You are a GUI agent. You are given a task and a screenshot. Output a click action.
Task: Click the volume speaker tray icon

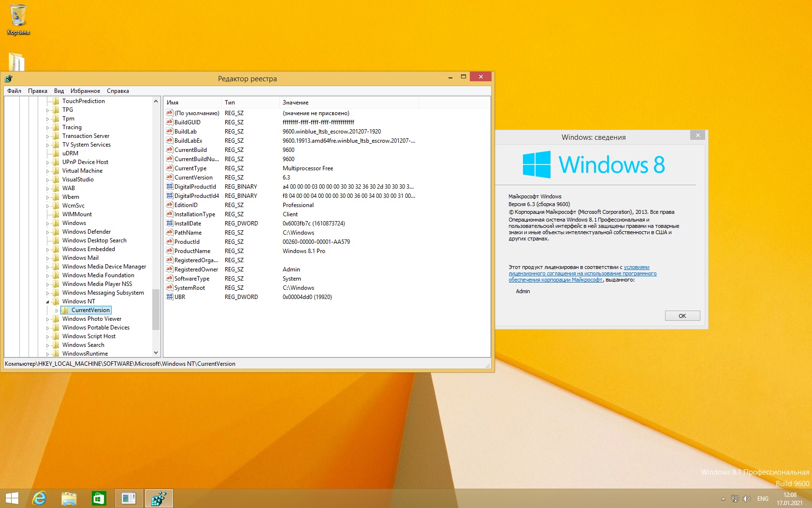click(x=746, y=499)
